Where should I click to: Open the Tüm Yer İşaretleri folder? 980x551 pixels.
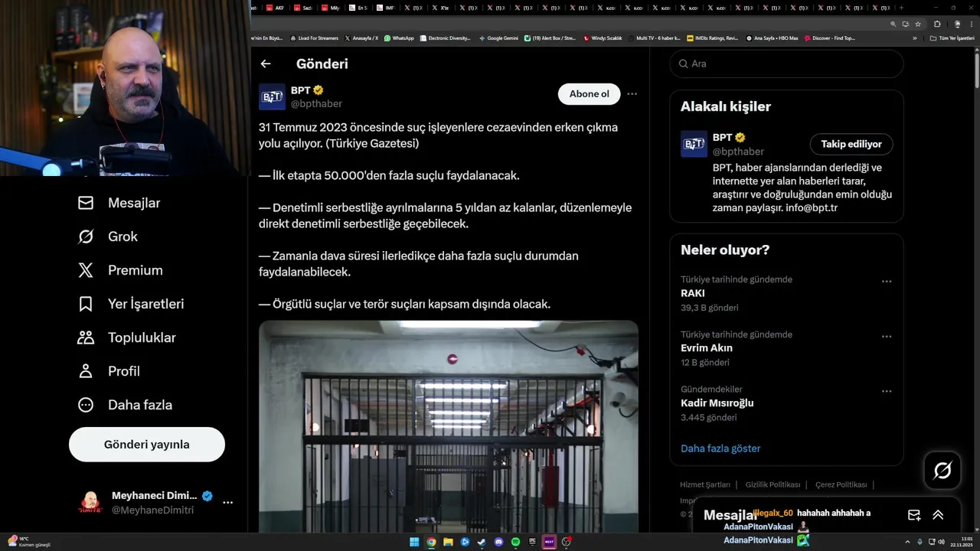(x=952, y=37)
